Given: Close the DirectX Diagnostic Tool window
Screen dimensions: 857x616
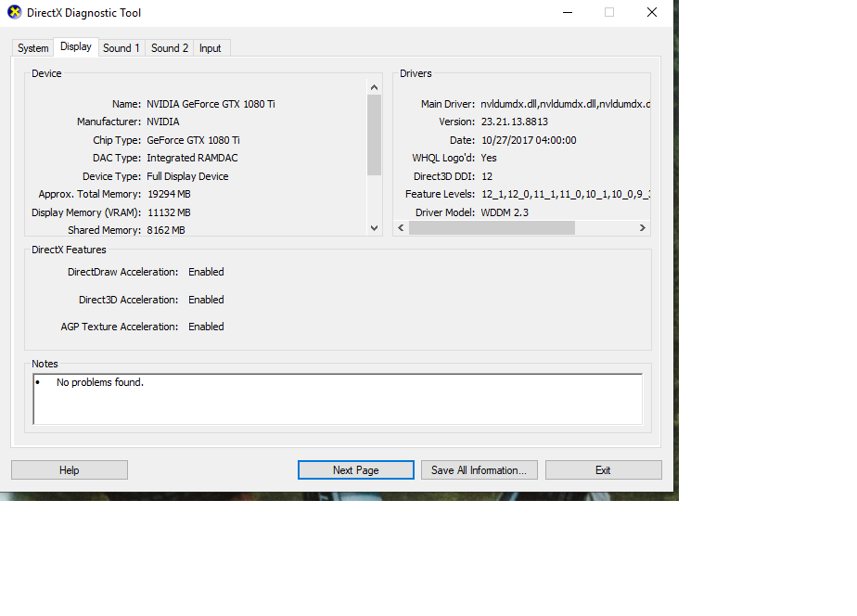Looking at the screenshot, I should pyautogui.click(x=652, y=12).
